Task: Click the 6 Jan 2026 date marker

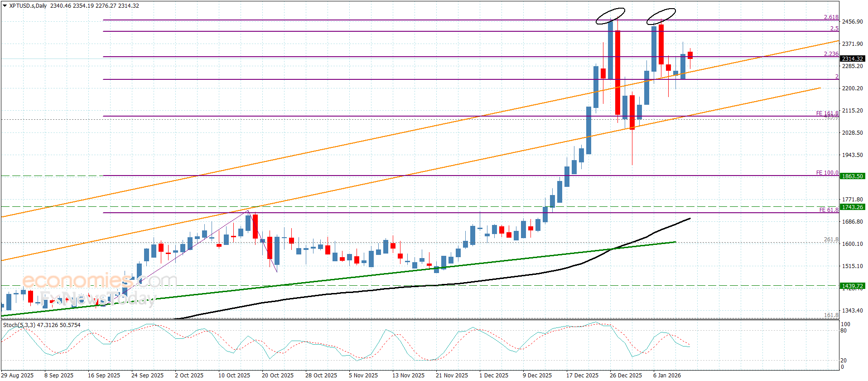Action: tap(667, 375)
